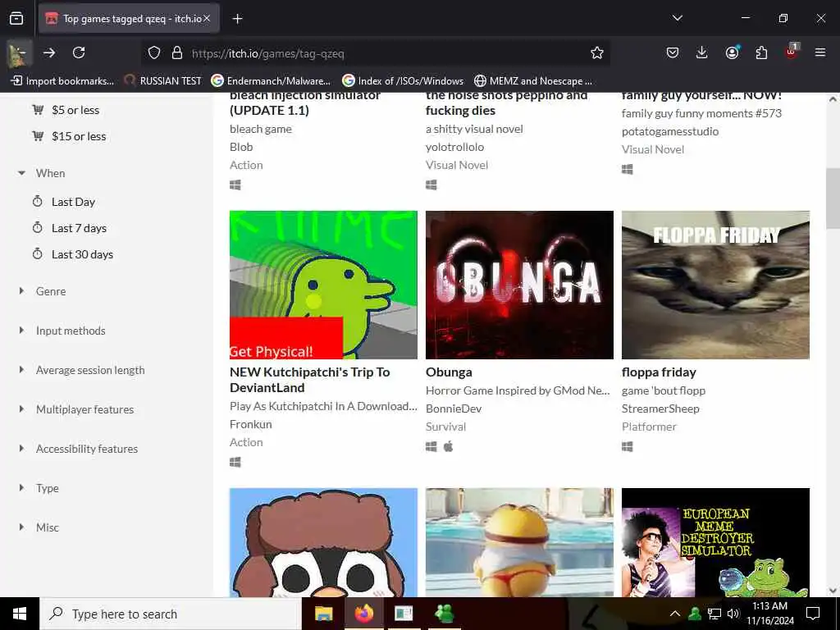Click the tracking protection shield icon
Screen dimensions: 840x630
[154, 52]
